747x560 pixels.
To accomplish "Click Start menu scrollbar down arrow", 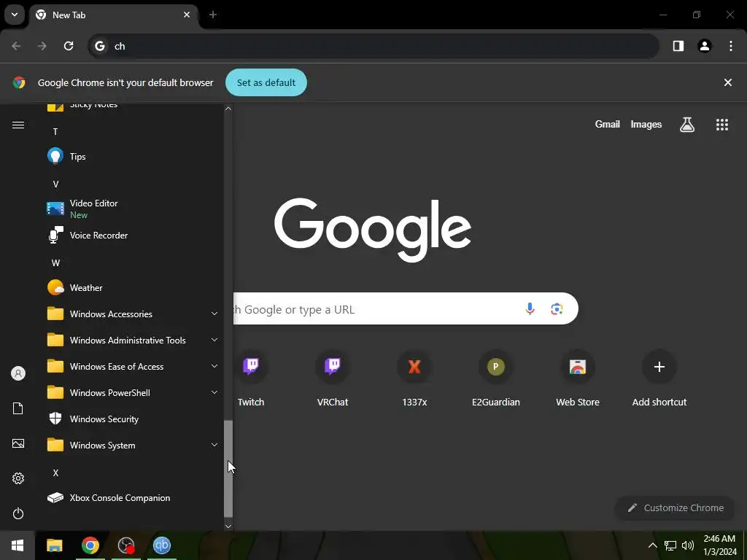I will tap(228, 526).
